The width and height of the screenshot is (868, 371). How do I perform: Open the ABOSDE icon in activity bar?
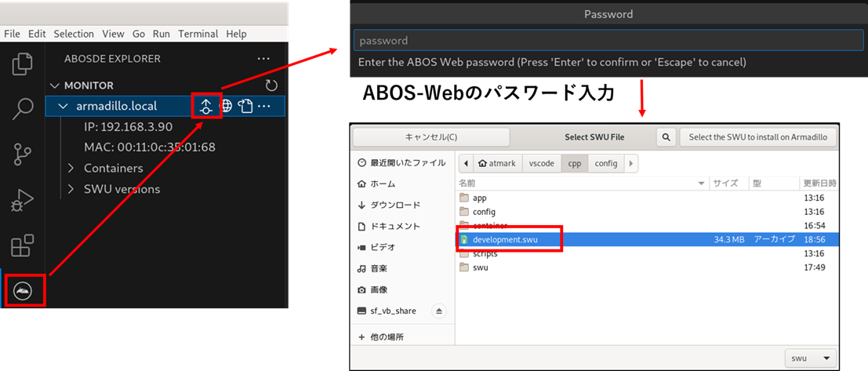pos(24,291)
